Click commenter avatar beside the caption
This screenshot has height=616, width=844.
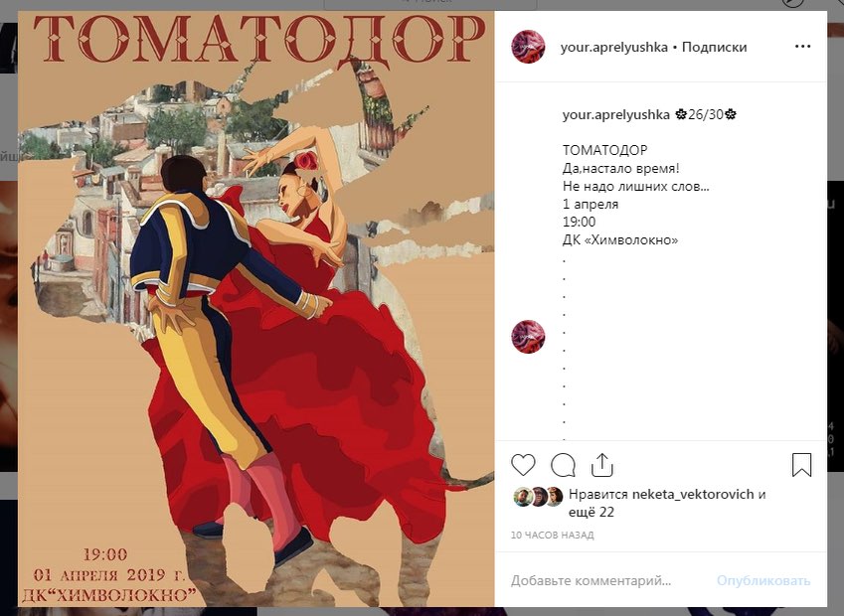tap(528, 337)
